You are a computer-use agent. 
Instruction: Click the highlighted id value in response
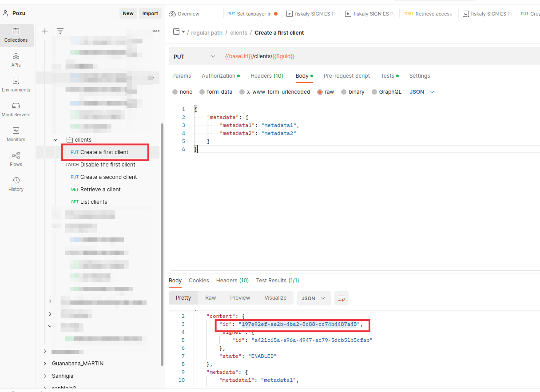(299, 324)
